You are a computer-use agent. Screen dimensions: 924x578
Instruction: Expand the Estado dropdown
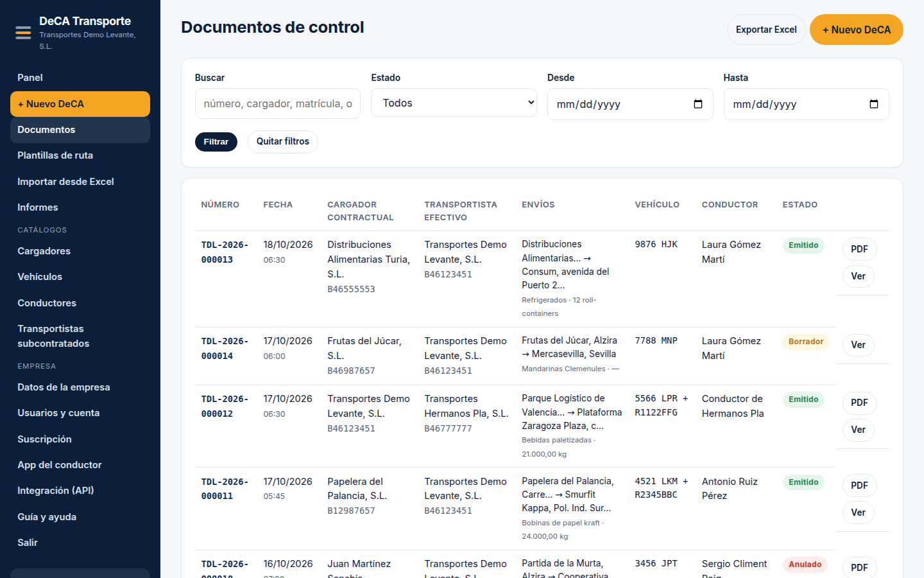coord(454,103)
